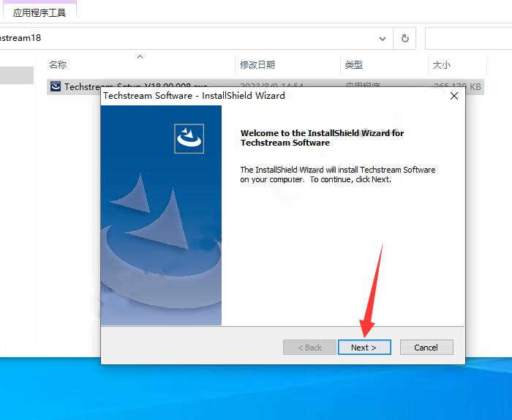Select the 应用程序工具 ribbon tab

coord(39,12)
